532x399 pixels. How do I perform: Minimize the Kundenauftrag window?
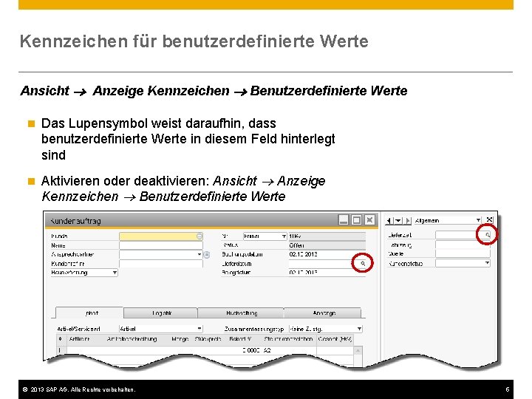point(344,220)
